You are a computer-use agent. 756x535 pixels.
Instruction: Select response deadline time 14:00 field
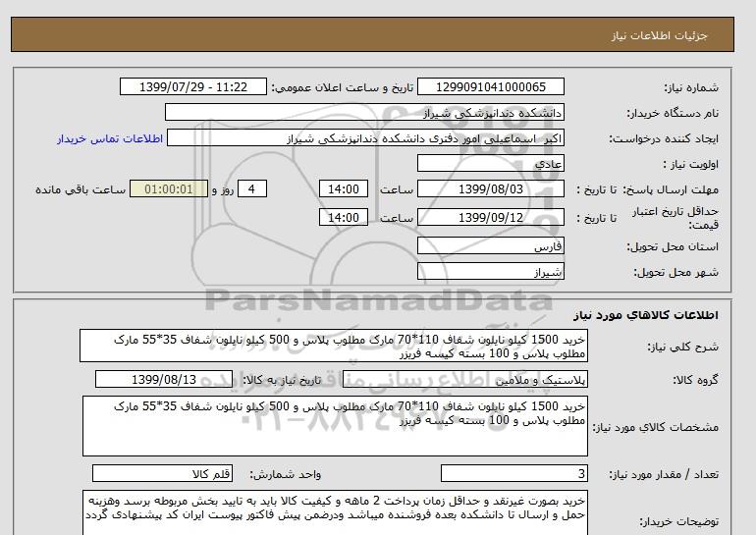344,188
